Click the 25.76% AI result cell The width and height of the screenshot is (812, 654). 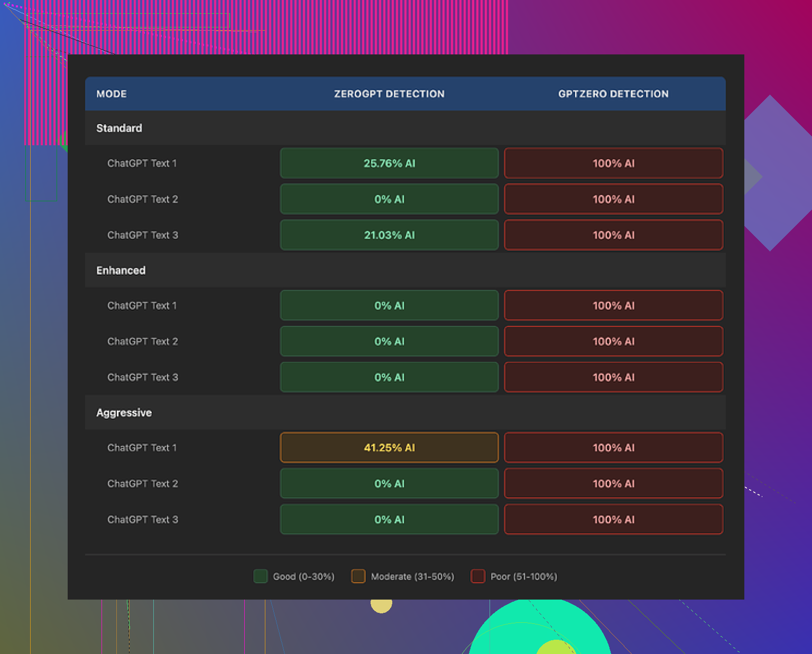coord(389,163)
